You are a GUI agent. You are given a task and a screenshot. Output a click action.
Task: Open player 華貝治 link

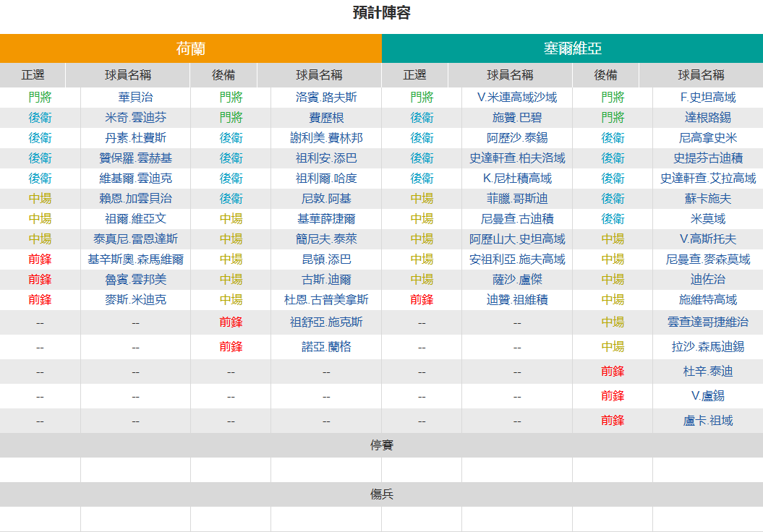click(136, 98)
